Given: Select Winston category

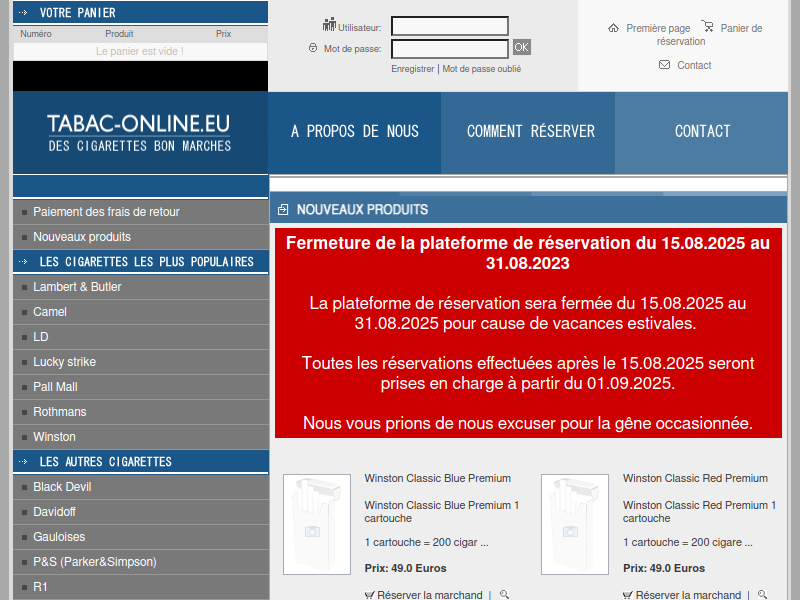Looking at the screenshot, I should (x=141, y=437).
